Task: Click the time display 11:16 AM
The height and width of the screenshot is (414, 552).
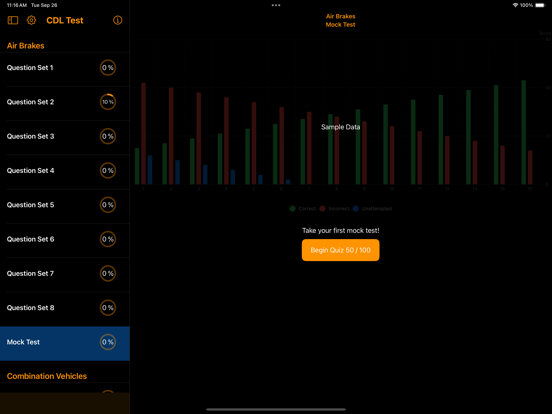Action: (x=17, y=5)
